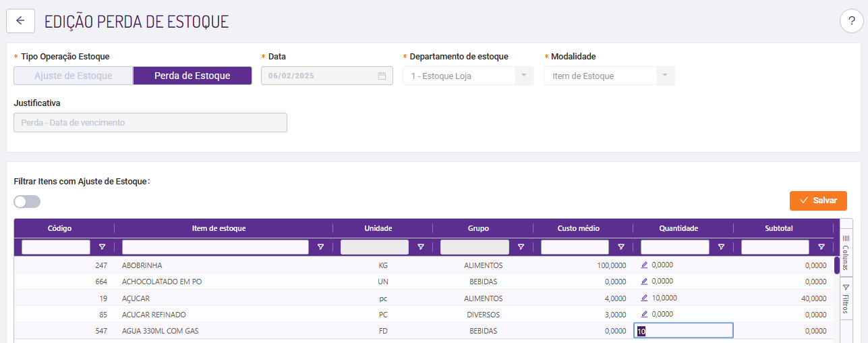This screenshot has width=868, height=343.
Task: Click ACUCAR REFINADO item cell
Action: (154, 315)
